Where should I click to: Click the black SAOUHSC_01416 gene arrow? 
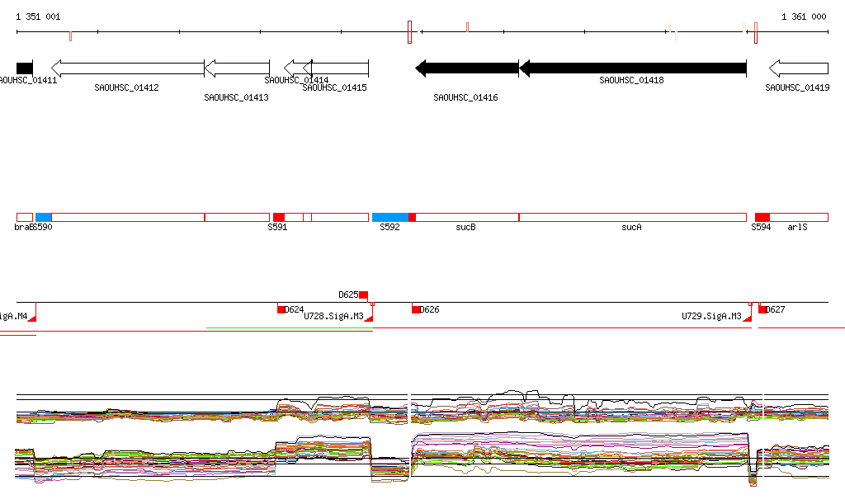467,68
